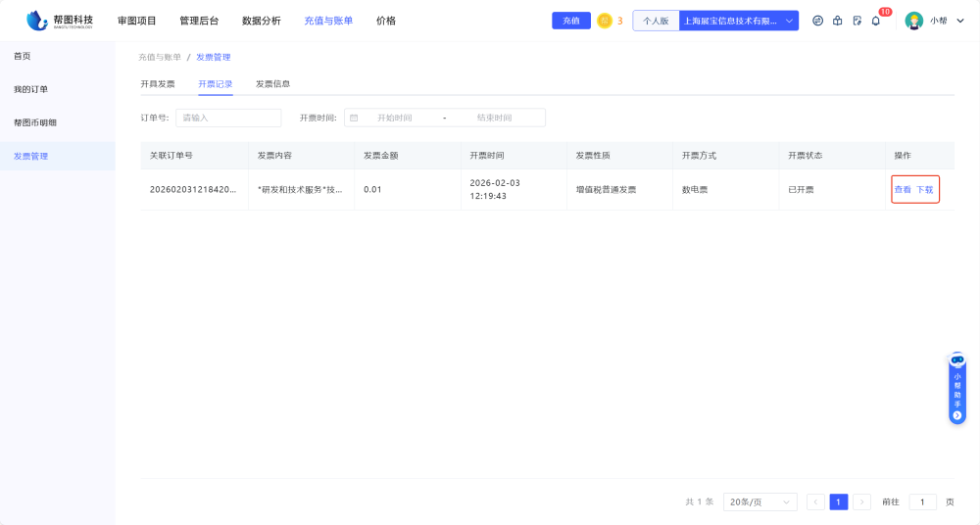Open notifications bell icon

point(876,21)
